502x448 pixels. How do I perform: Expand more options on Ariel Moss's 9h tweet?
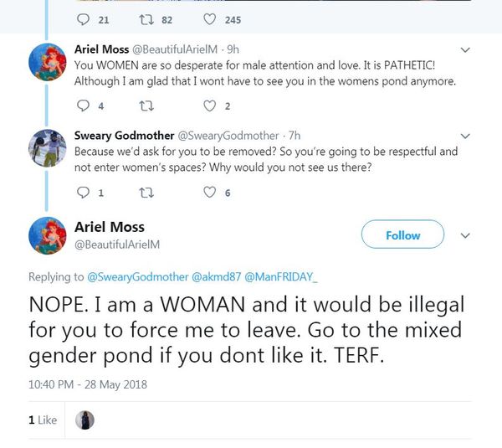pyautogui.click(x=466, y=49)
